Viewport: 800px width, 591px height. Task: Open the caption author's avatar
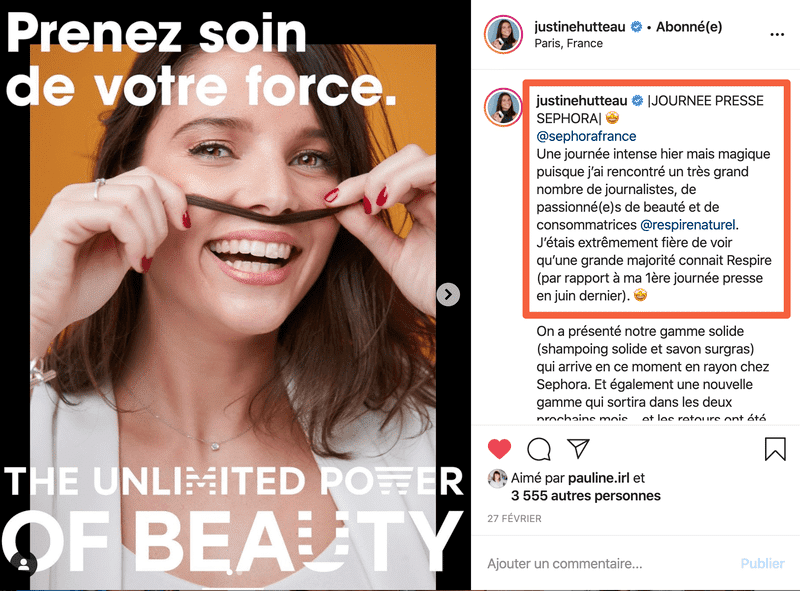pos(503,107)
